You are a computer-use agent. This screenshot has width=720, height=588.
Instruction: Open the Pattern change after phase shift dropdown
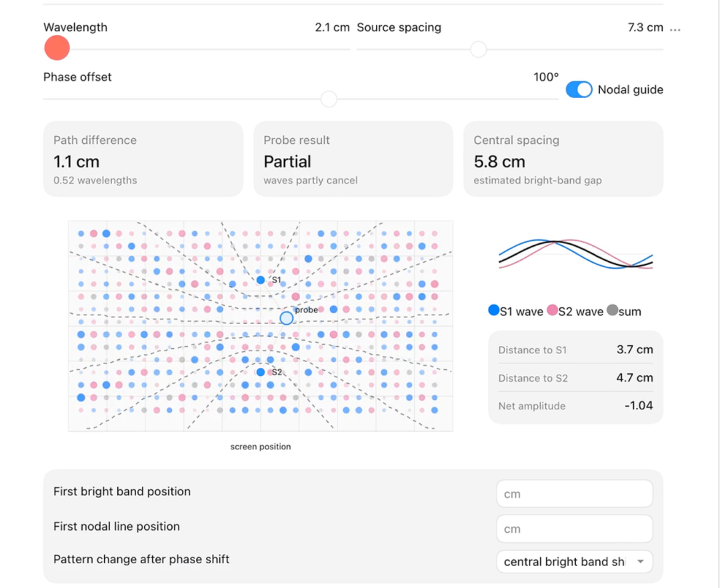click(x=575, y=562)
